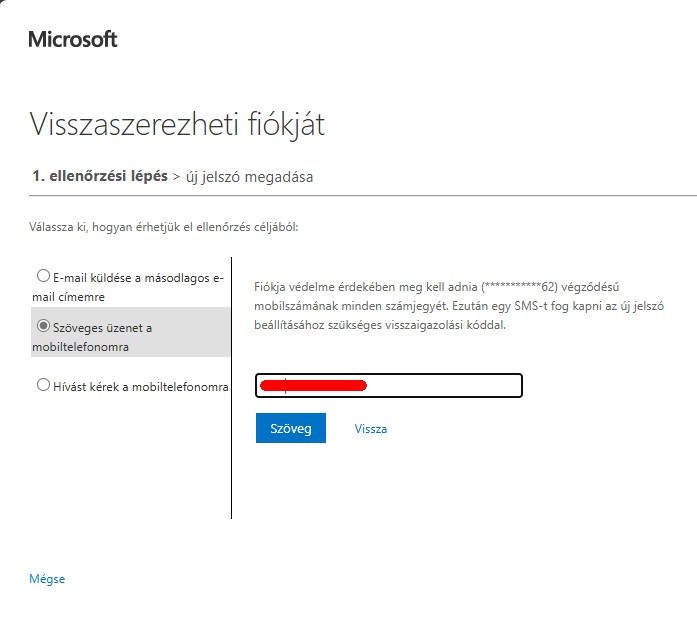
Task: Click the 'Visszaszerezheti fiókját' heading
Action: click(177, 124)
